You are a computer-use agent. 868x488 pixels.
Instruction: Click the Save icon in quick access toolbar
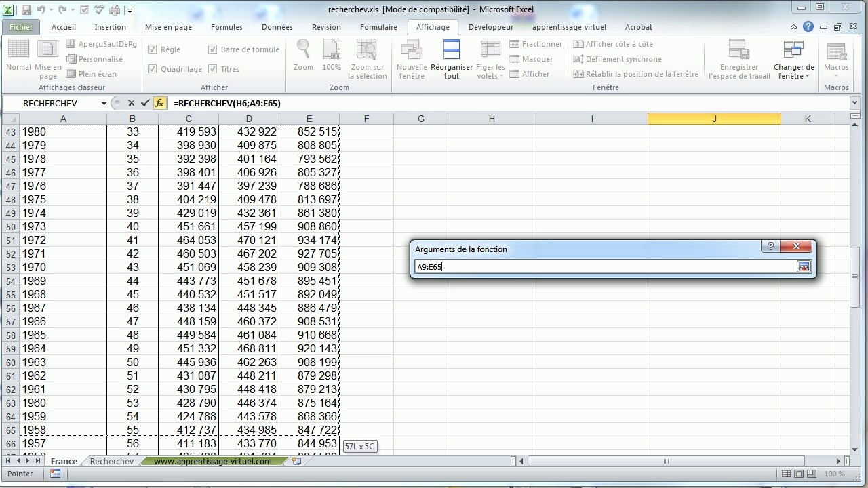26,10
